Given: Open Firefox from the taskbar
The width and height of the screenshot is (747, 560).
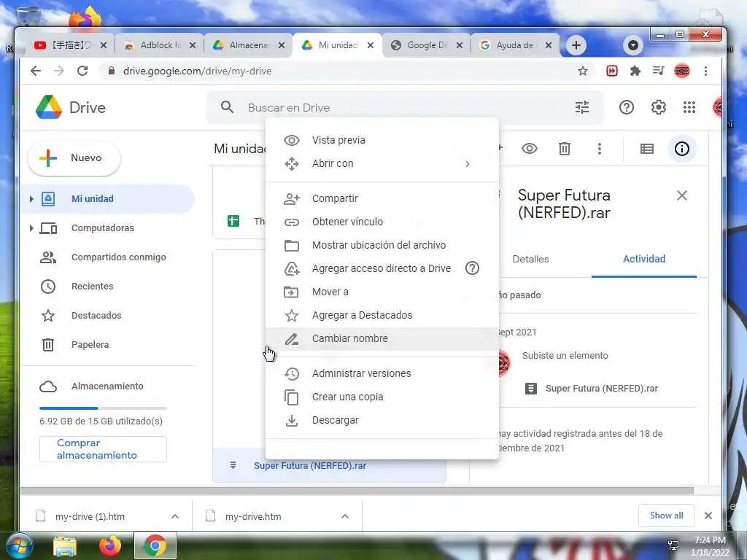Looking at the screenshot, I should click(x=110, y=545).
